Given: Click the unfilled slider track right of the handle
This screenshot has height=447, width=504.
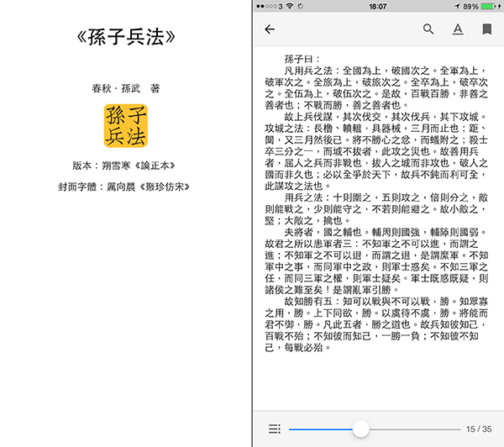Looking at the screenshot, I should click(x=415, y=429).
